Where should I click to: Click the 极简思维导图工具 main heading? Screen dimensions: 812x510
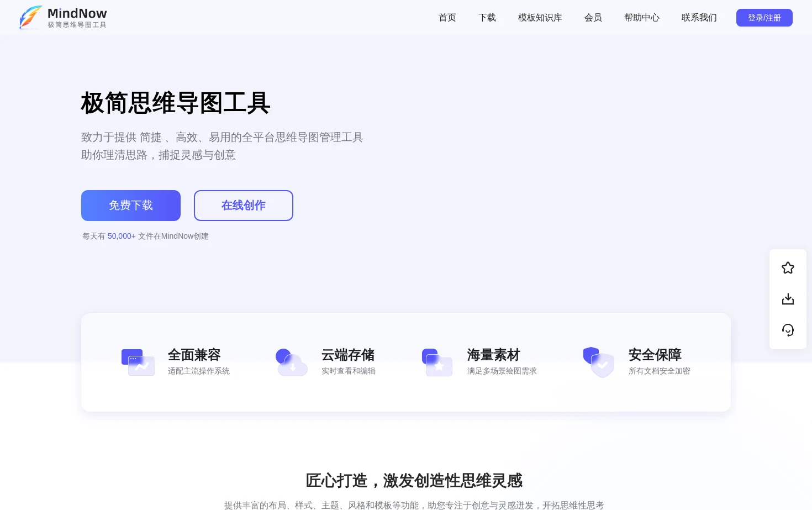[x=176, y=103]
